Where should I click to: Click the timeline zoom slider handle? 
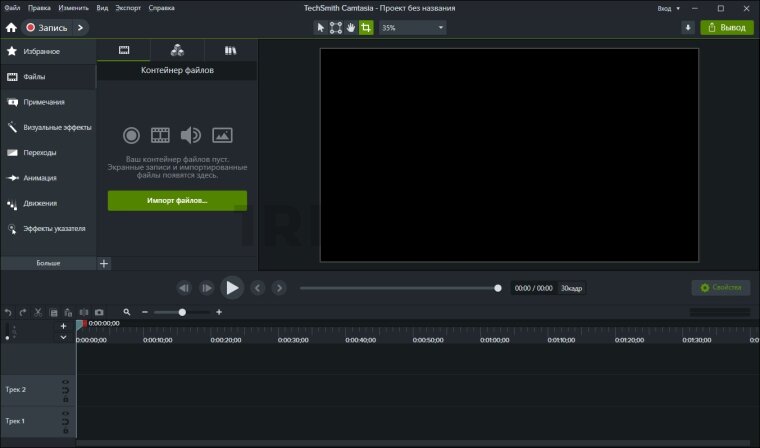(x=182, y=312)
